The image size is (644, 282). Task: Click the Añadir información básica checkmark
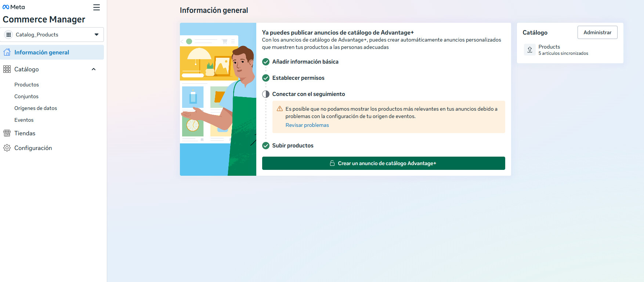click(266, 62)
